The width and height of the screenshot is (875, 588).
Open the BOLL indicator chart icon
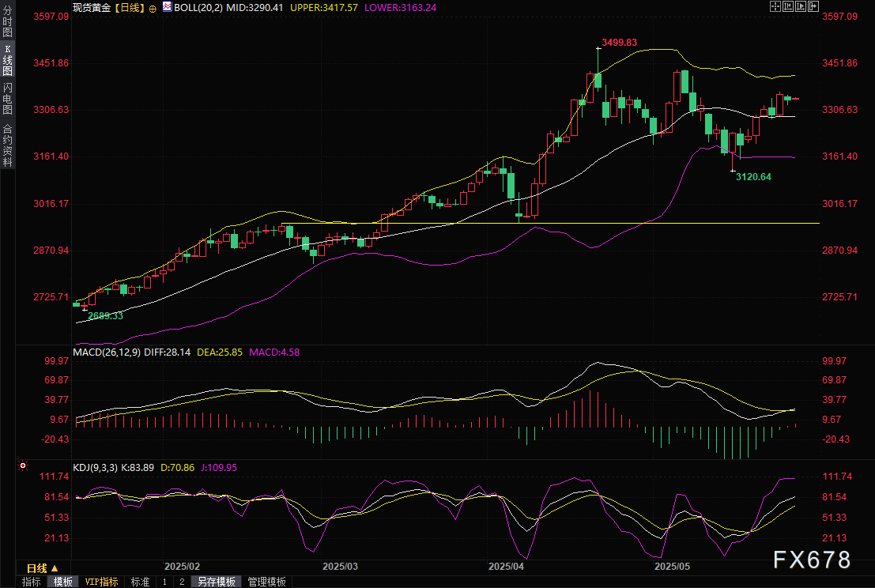(166, 6)
